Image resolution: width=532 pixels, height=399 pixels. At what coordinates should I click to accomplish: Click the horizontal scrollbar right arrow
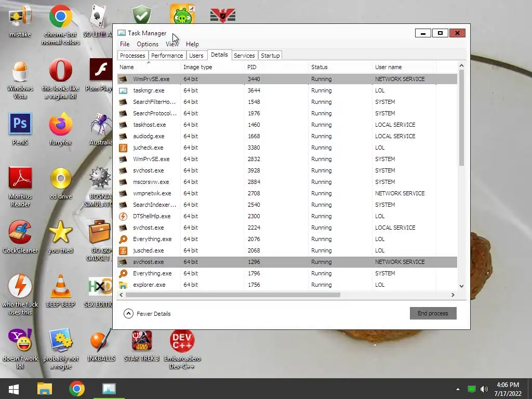click(453, 295)
